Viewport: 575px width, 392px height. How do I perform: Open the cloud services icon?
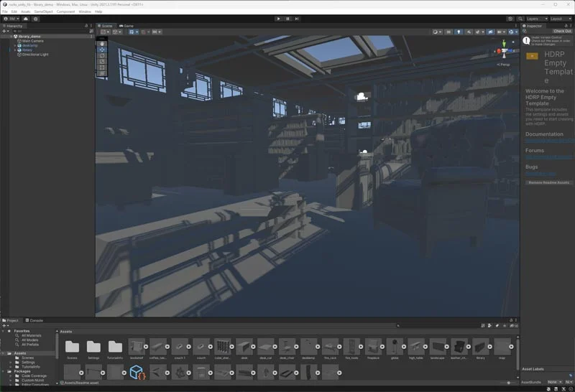coord(26,19)
